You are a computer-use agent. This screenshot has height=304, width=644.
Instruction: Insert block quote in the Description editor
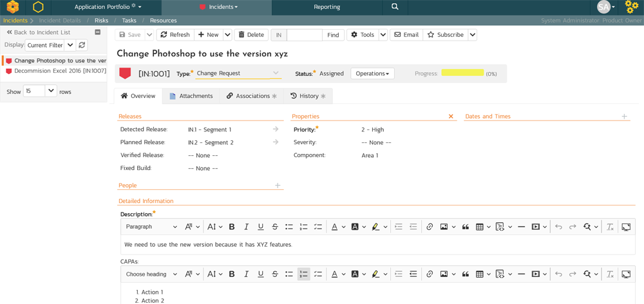point(465,227)
